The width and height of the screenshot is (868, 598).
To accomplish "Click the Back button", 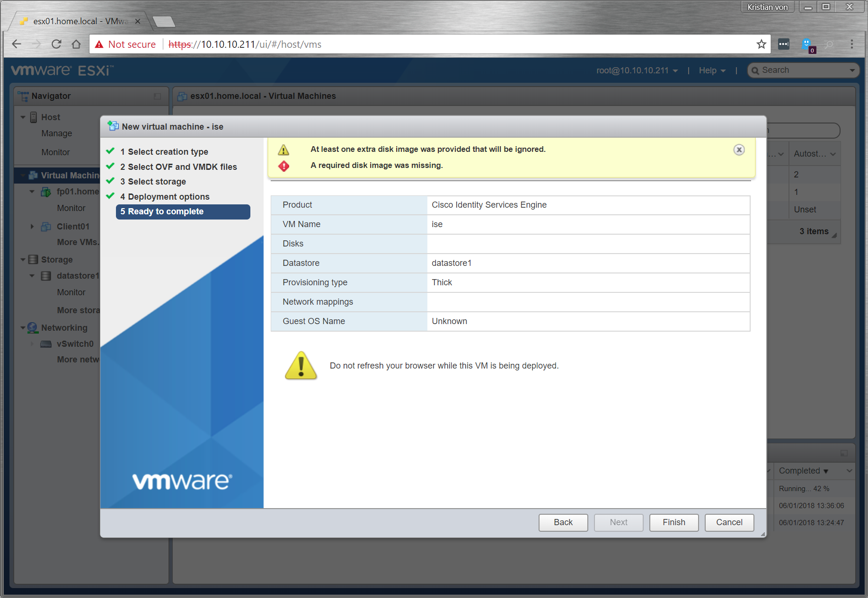I will pos(563,522).
